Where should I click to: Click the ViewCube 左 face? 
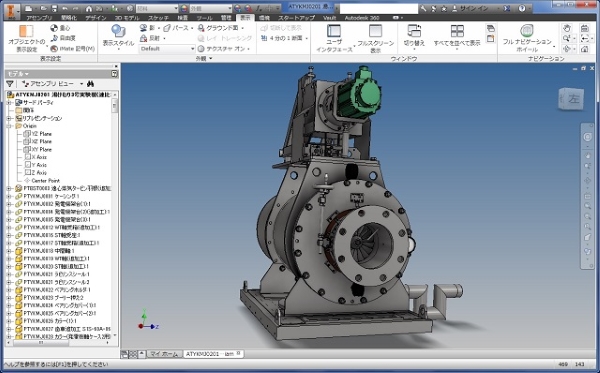572,99
